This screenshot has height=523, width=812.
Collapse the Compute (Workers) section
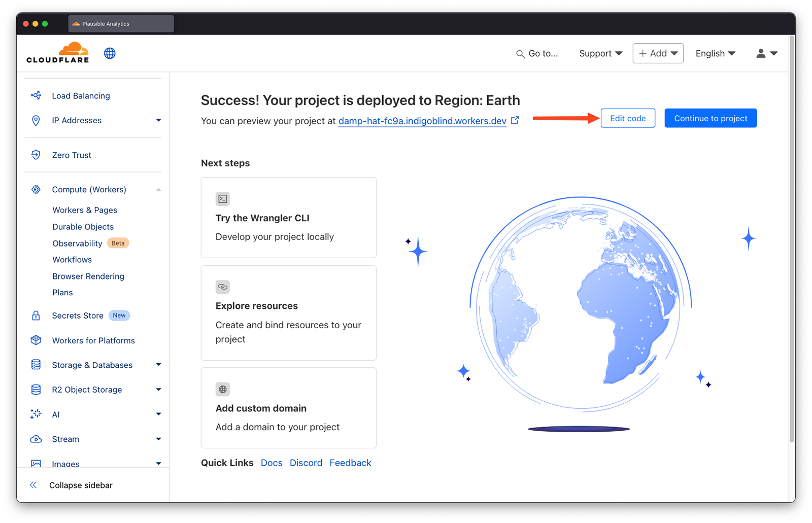158,189
